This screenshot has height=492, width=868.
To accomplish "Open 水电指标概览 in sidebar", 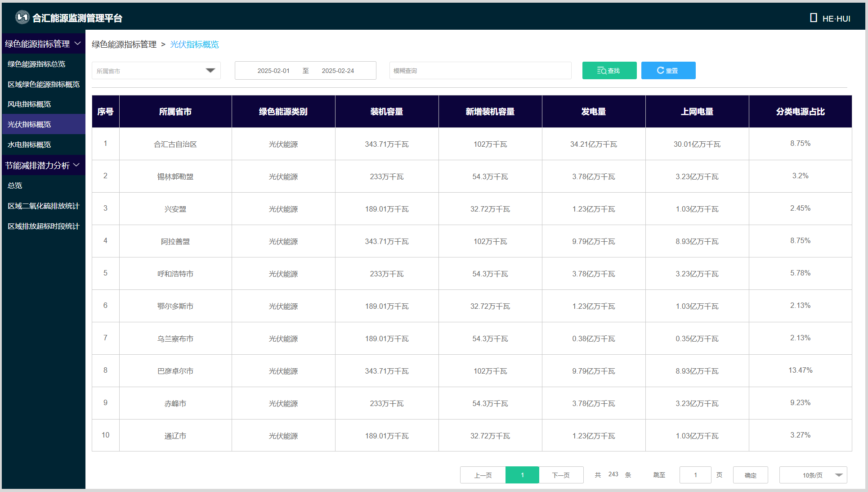I will click(x=29, y=145).
